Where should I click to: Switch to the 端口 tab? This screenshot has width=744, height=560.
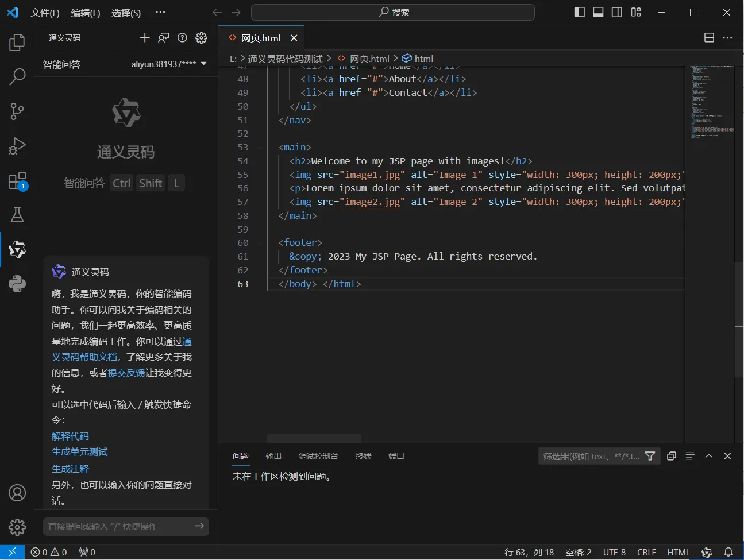pos(396,456)
